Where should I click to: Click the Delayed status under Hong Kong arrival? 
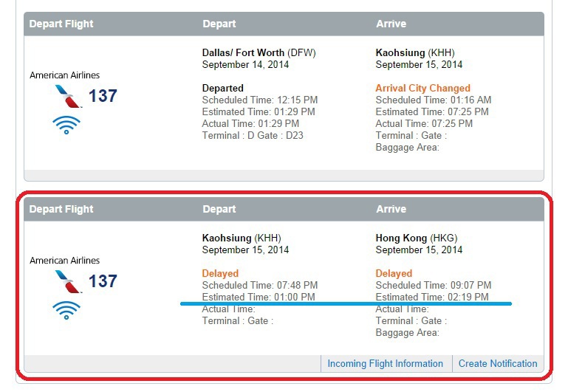394,273
